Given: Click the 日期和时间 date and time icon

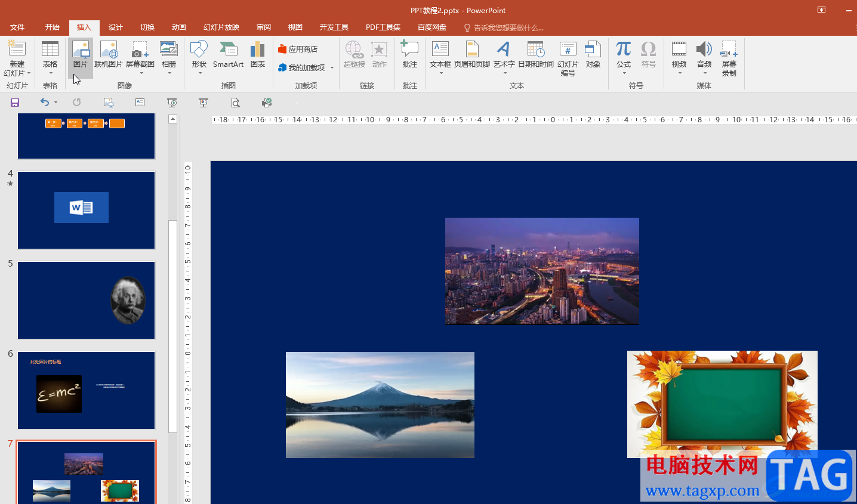Looking at the screenshot, I should pyautogui.click(x=536, y=50).
